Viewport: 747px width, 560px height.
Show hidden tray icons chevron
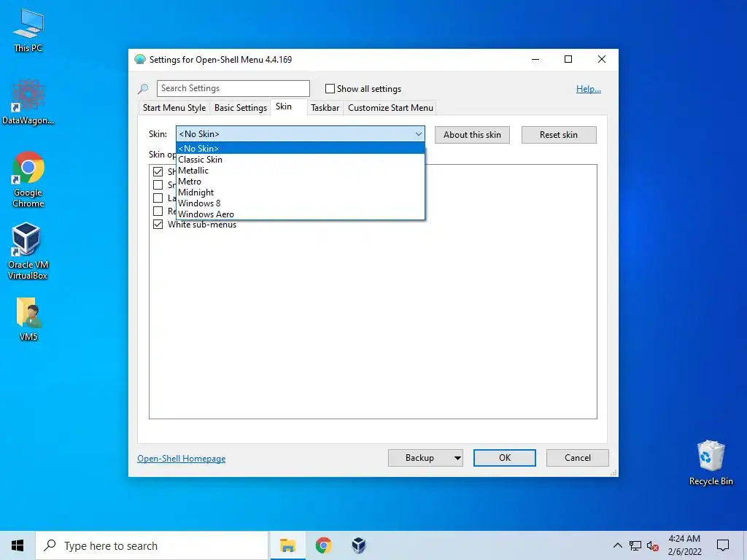(617, 545)
